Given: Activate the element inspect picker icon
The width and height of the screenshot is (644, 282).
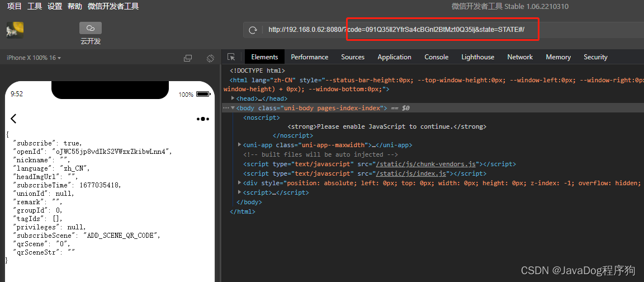Looking at the screenshot, I should tap(231, 57).
